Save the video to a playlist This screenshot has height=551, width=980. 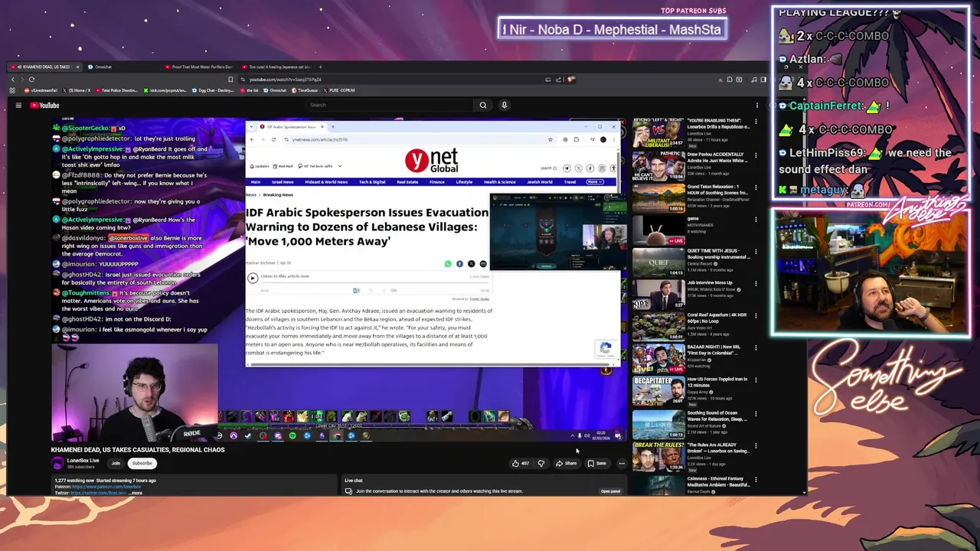pos(597,463)
